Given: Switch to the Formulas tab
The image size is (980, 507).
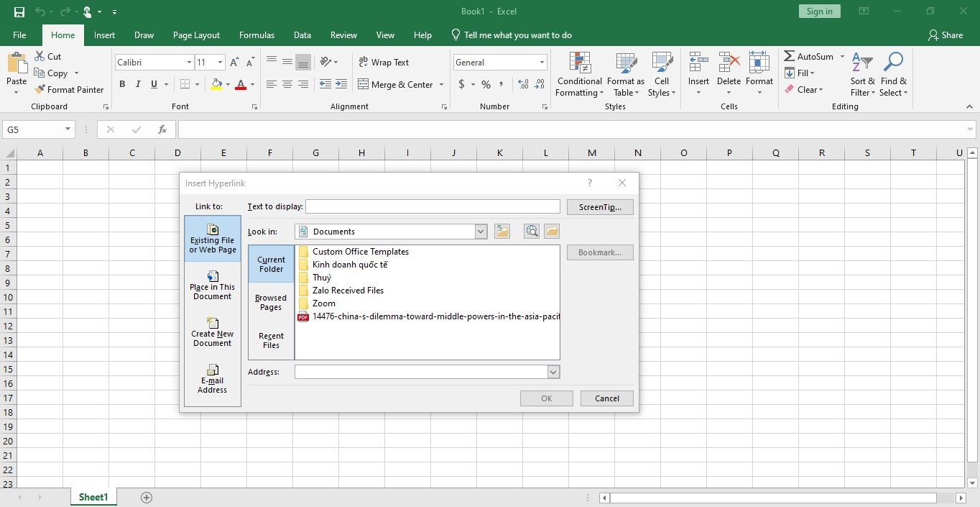Looking at the screenshot, I should click(256, 35).
